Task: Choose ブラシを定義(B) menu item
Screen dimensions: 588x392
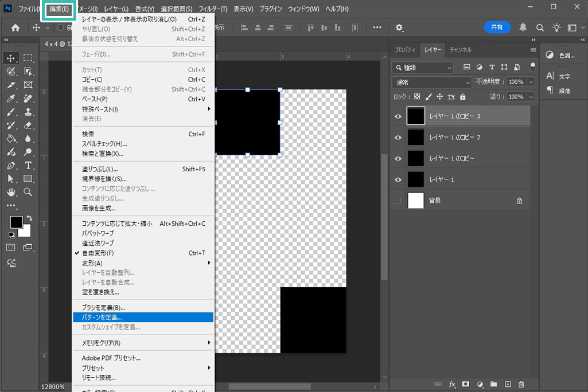Action: pyautogui.click(x=143, y=307)
